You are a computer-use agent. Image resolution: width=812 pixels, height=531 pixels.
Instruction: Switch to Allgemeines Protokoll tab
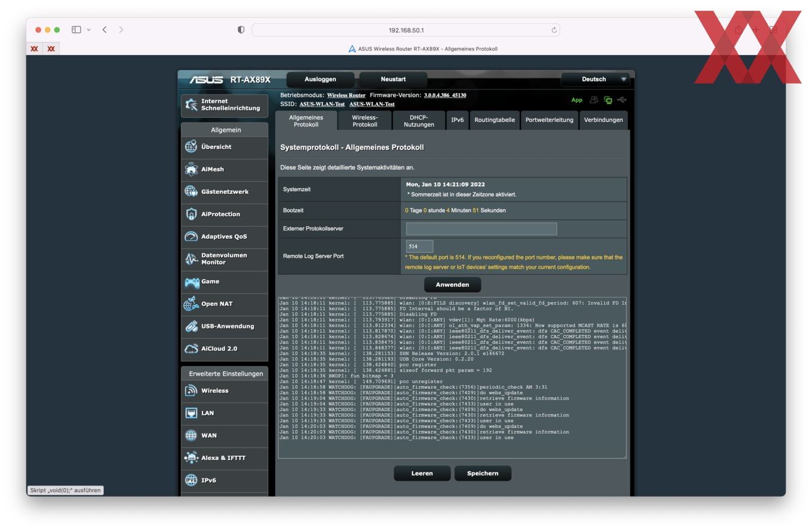306,121
